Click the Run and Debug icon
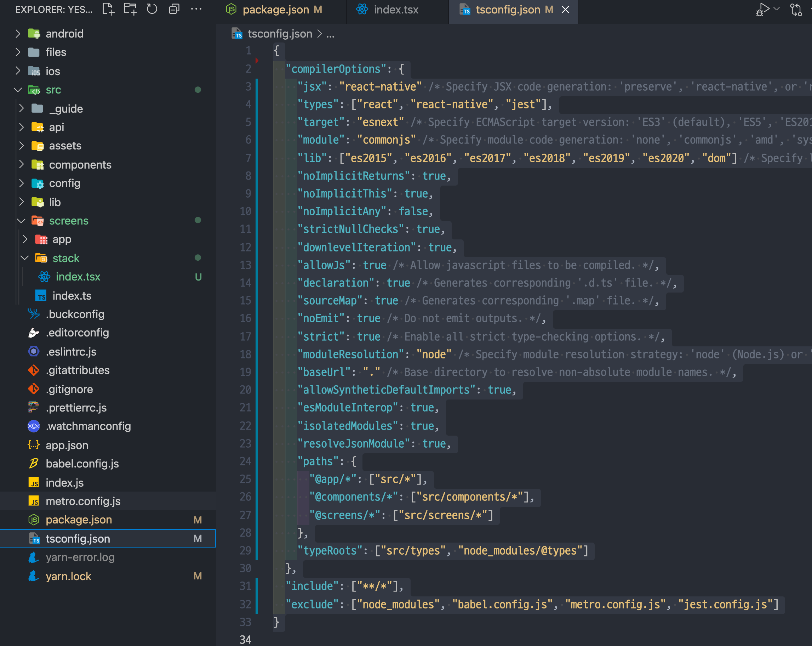The width and height of the screenshot is (812, 646). [x=762, y=9]
